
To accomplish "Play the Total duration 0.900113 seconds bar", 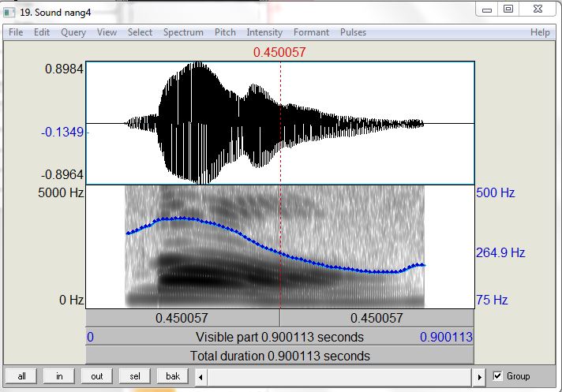I will 280,356.
